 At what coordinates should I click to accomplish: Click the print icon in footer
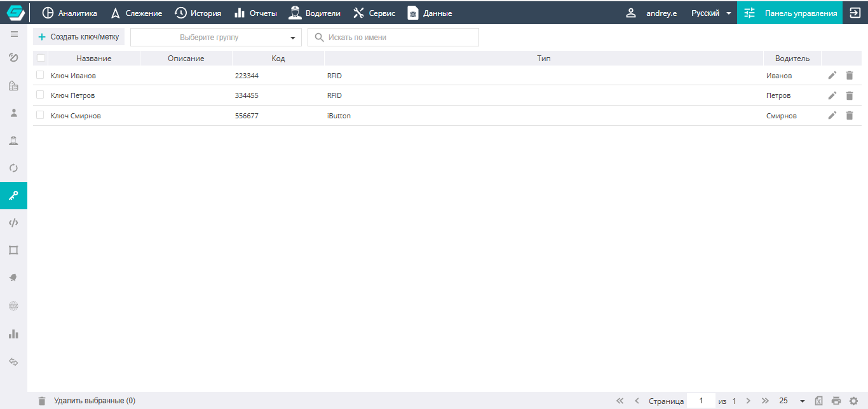836,401
